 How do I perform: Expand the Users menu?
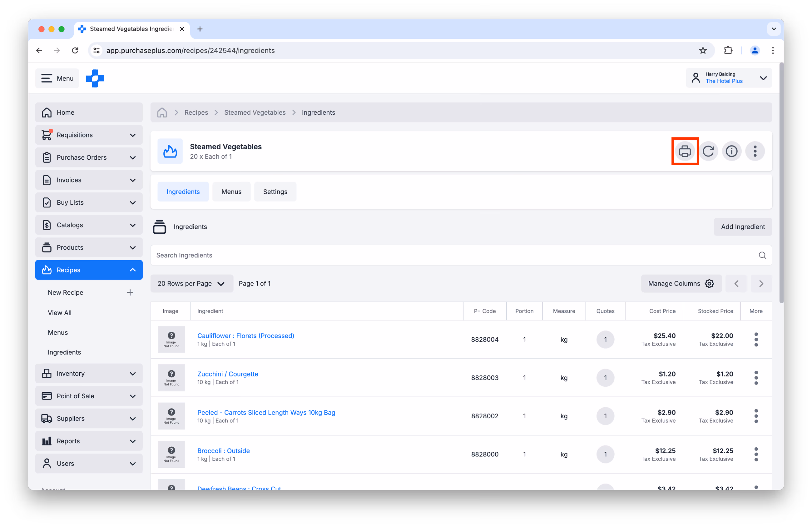click(x=89, y=464)
